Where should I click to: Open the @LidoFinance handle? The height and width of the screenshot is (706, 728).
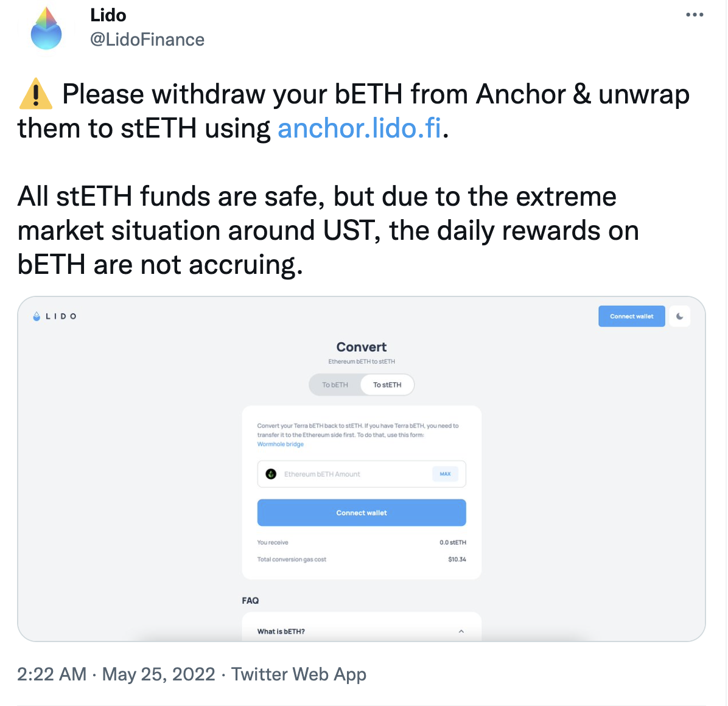pyautogui.click(x=147, y=40)
